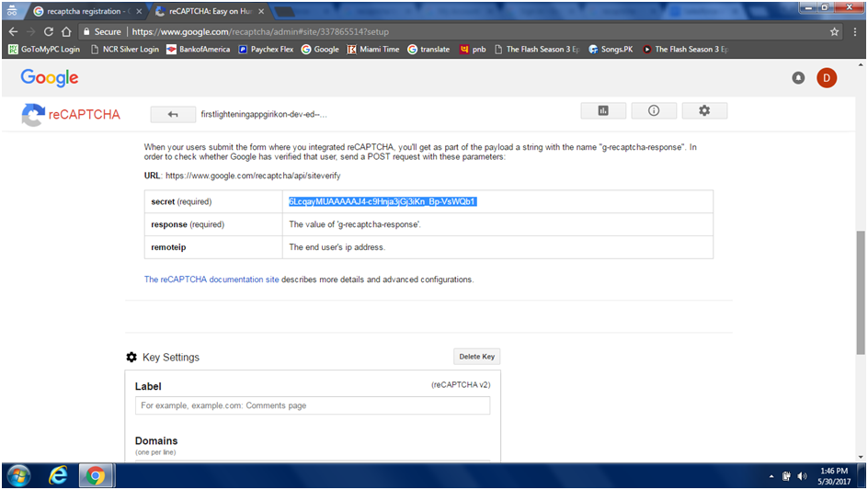The width and height of the screenshot is (868, 490).
Task: Bookmark this page with star icon
Action: coord(835,31)
